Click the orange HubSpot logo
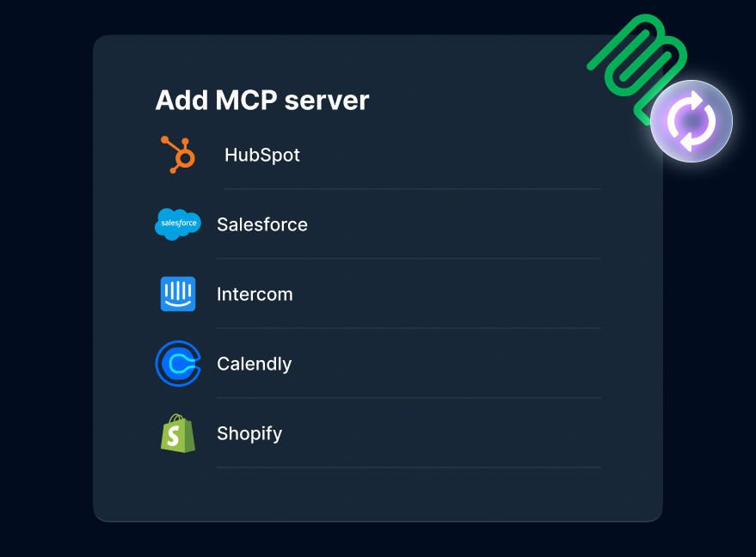The height and width of the screenshot is (557, 756). click(x=178, y=155)
